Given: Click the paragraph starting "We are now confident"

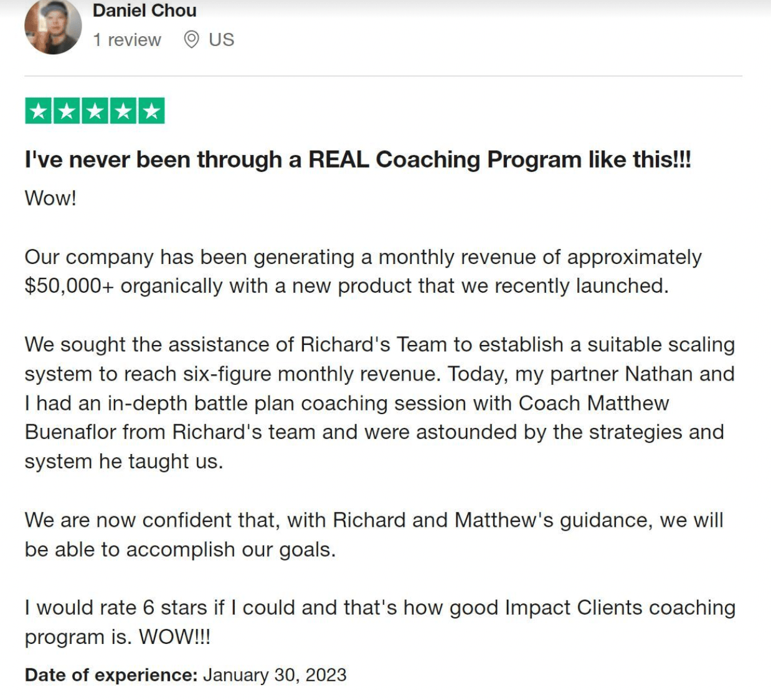Looking at the screenshot, I should [x=374, y=534].
